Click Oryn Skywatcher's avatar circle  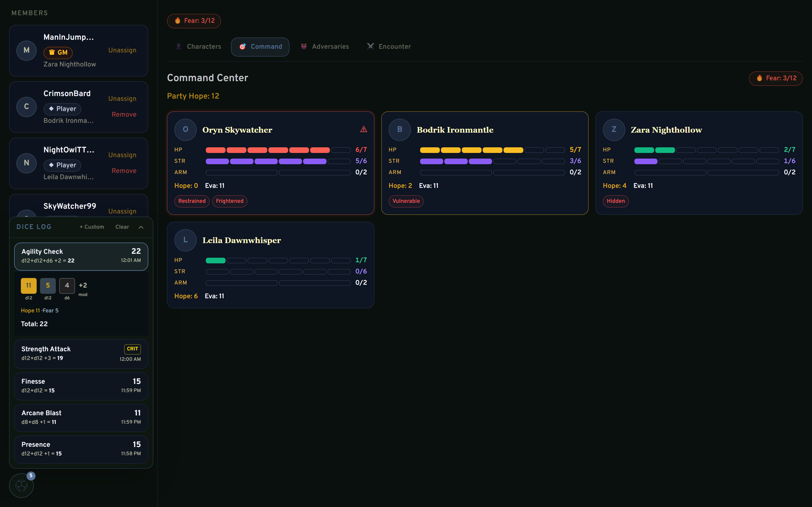click(x=185, y=130)
